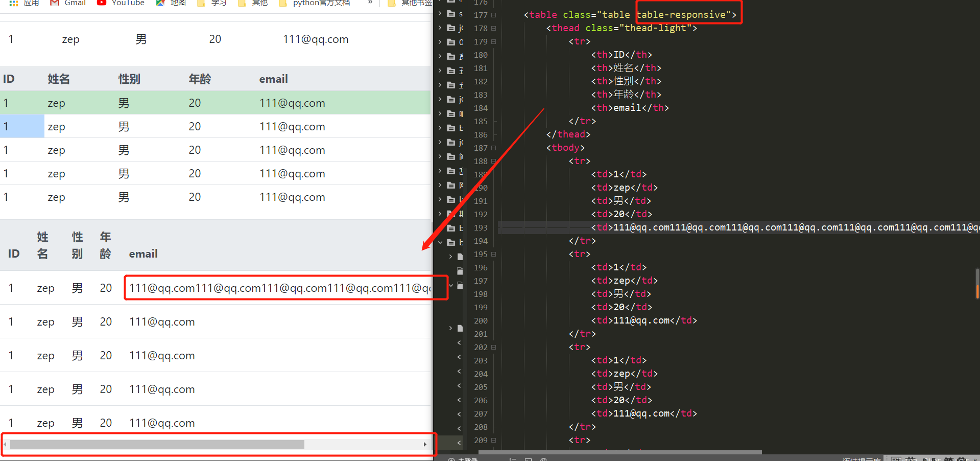The height and width of the screenshot is (461, 980).
Task: Place cursor on <th>年龄</th> code line 183
Action: (626, 95)
